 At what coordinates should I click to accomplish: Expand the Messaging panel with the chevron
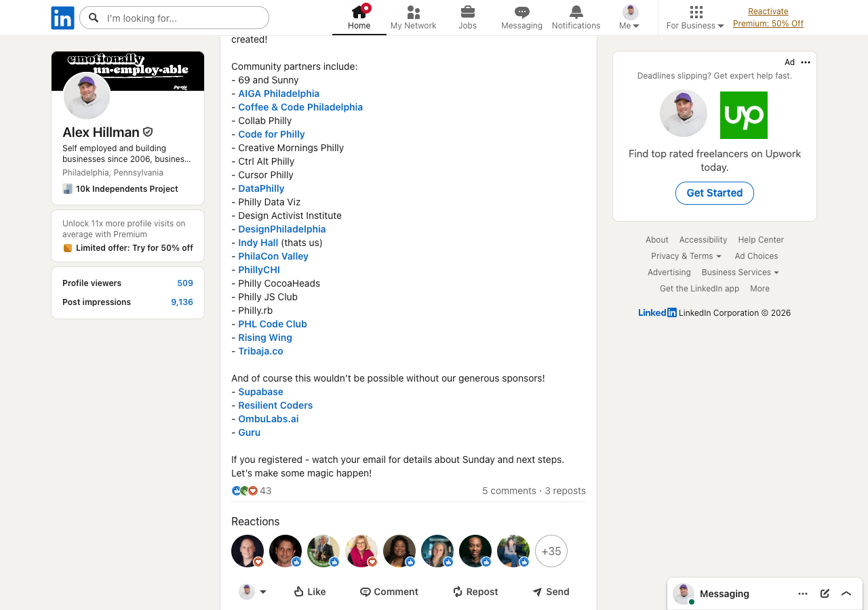846,594
